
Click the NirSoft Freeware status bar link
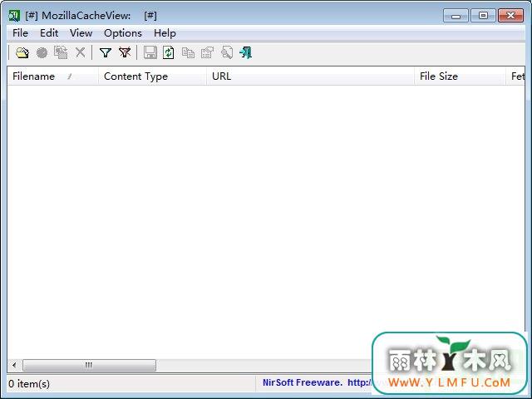(x=317, y=382)
